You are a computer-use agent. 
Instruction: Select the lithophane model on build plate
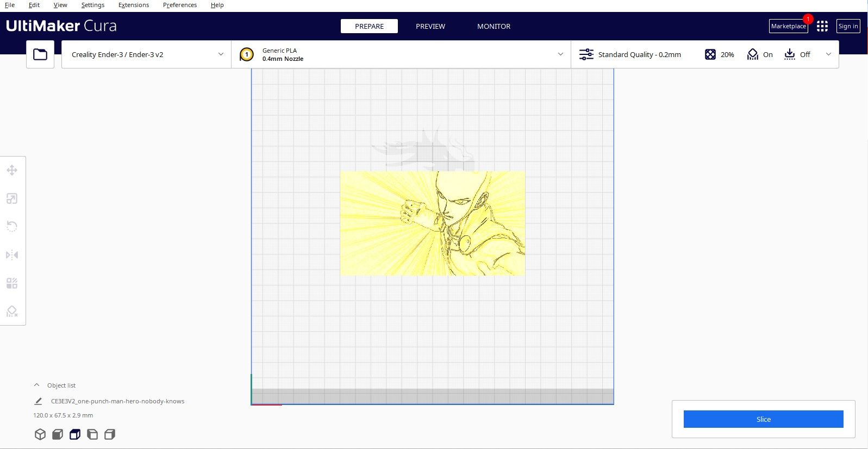(x=433, y=223)
